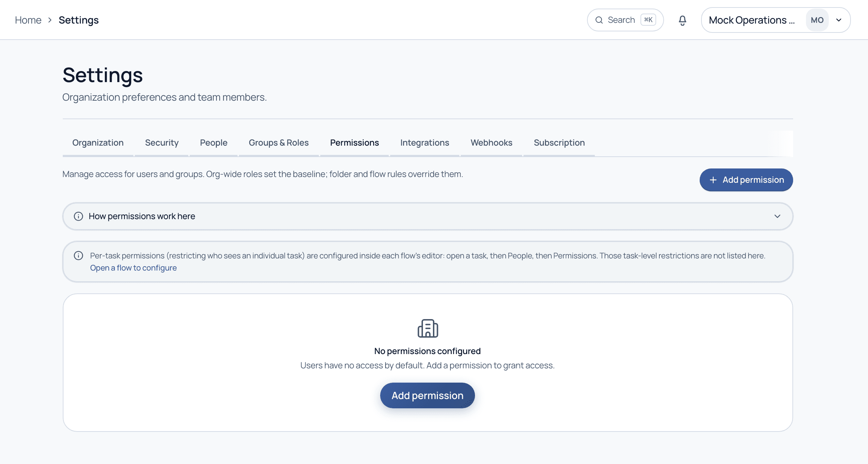Click the "No permissions configured" message
Viewport: 868px width, 464px height.
click(427, 351)
